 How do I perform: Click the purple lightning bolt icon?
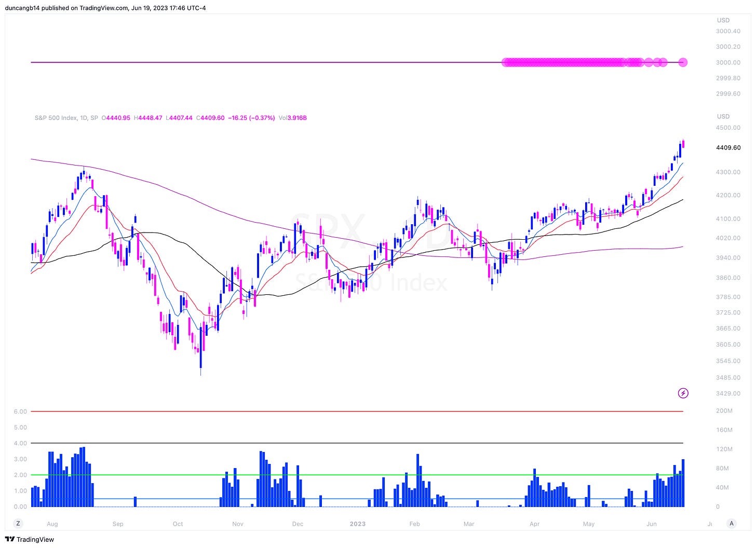coord(683,393)
